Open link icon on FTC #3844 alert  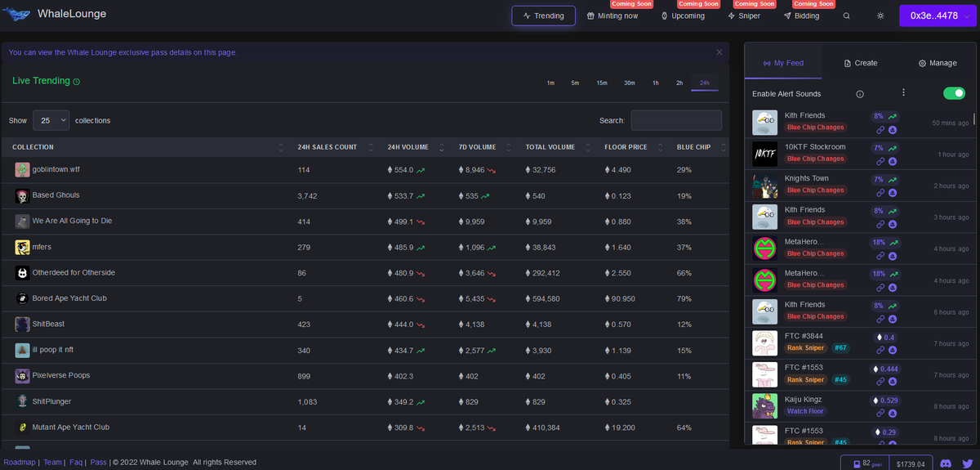point(880,351)
